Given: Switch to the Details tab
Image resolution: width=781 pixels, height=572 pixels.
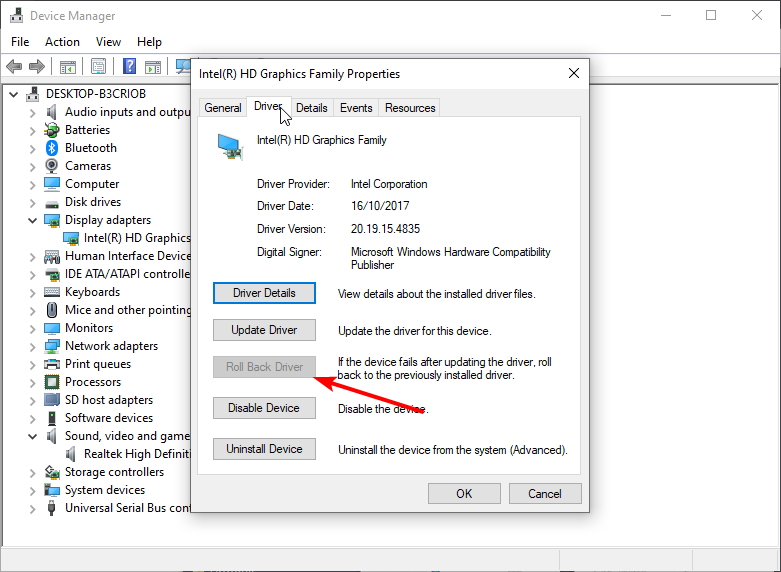Looking at the screenshot, I should 312,108.
